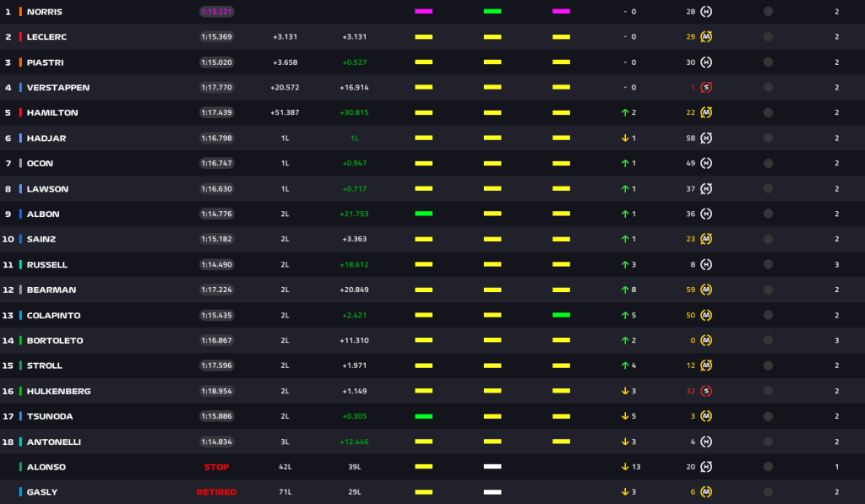865x504 pixels.
Task: Click the medium tyre icon in Bearman's row
Action: pos(706,290)
